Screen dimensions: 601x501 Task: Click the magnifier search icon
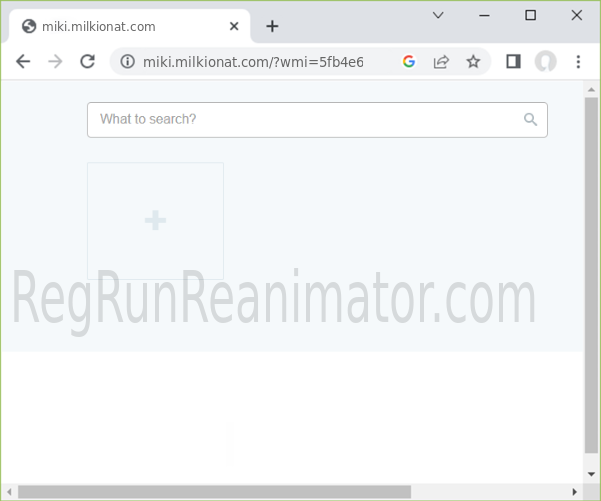(x=531, y=120)
